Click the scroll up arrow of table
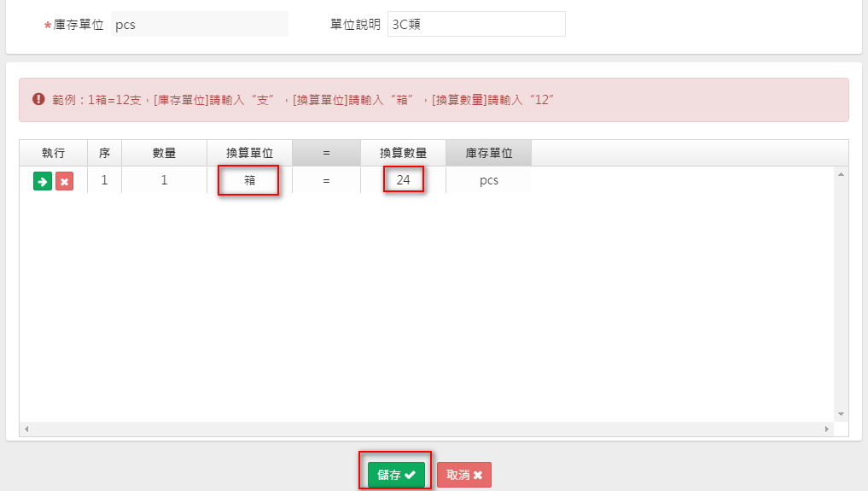The image size is (868, 491). pyautogui.click(x=841, y=174)
